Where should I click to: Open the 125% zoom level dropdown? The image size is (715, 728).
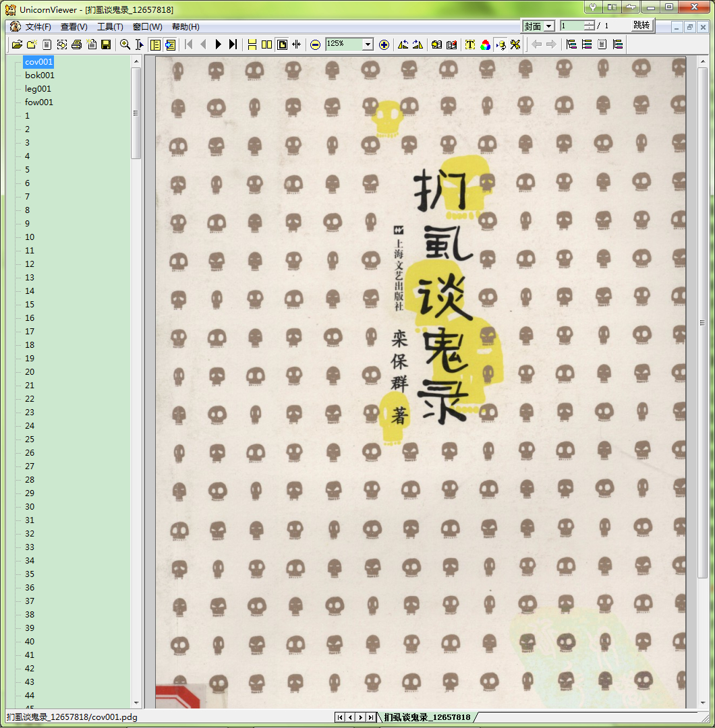click(368, 44)
